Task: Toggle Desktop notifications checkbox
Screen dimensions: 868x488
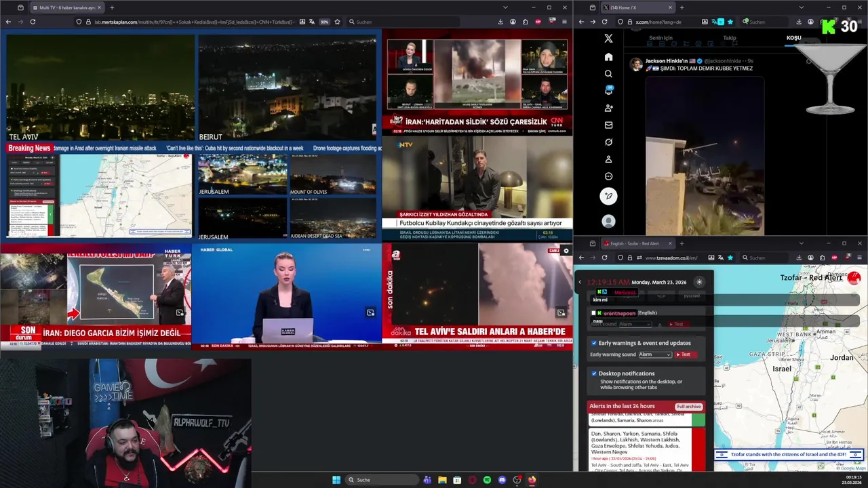Action: 594,373
